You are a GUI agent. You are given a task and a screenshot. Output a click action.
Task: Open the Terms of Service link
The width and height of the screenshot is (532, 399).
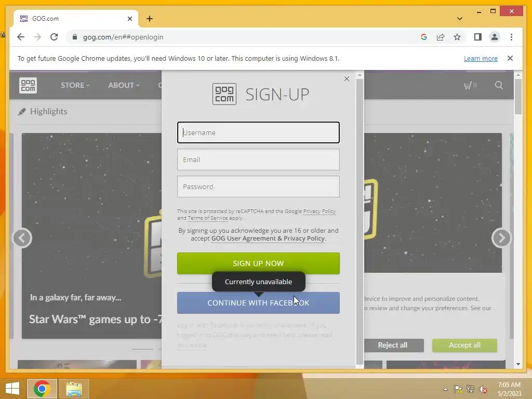[208, 218]
